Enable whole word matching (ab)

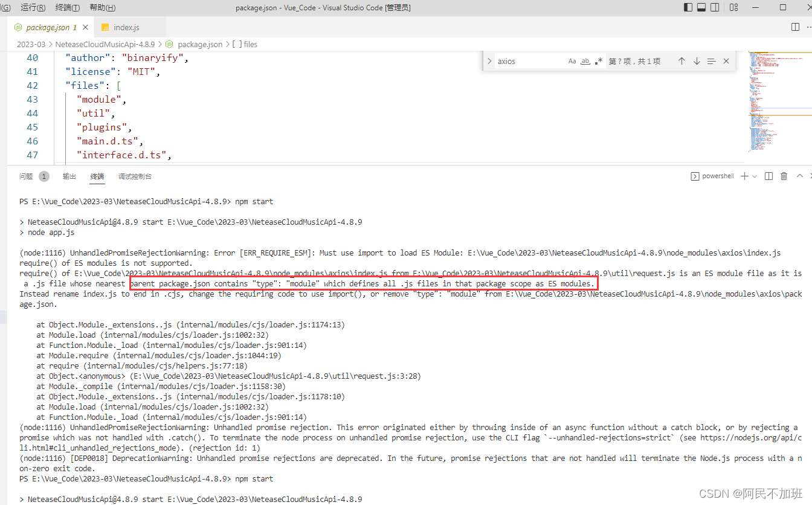[x=585, y=60]
